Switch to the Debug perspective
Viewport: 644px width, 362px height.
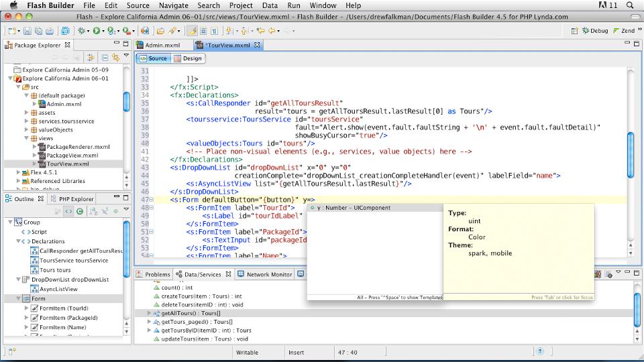click(595, 31)
